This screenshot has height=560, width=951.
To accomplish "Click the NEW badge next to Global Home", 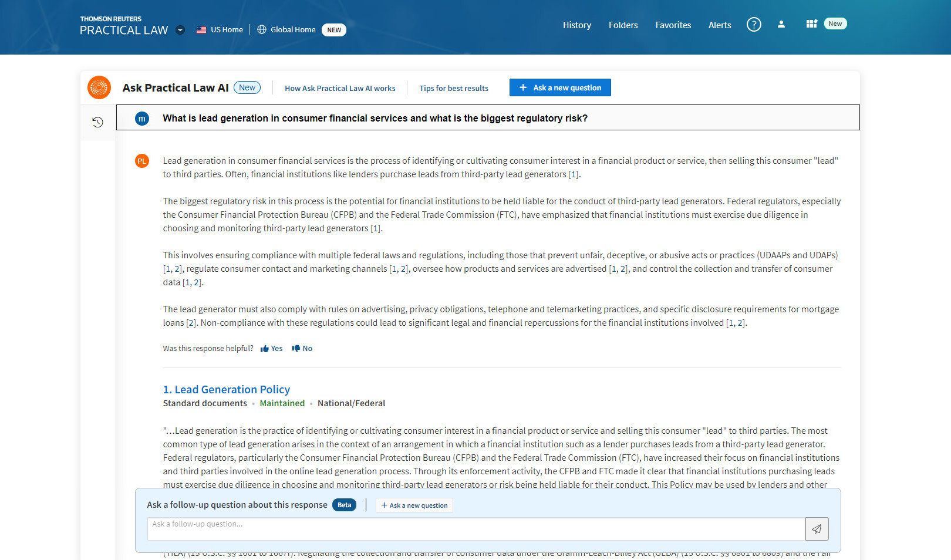I will click(334, 30).
